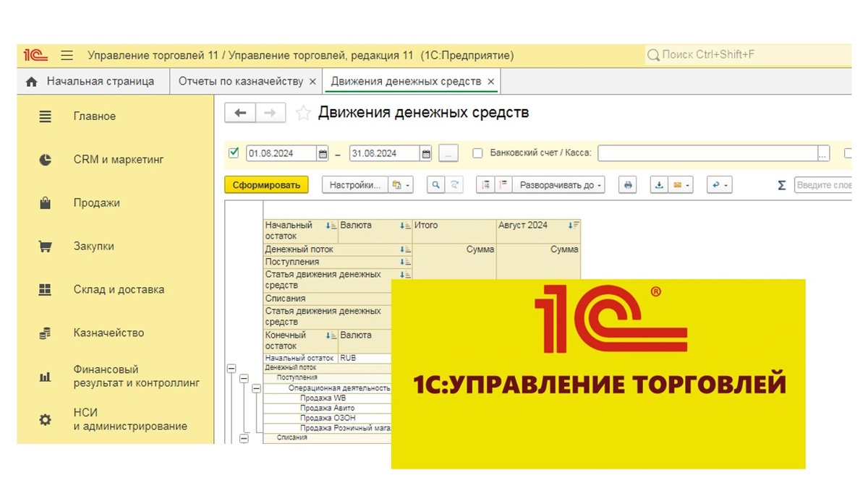Click the sum (Σ) icon
The image size is (868, 488).
tap(781, 185)
